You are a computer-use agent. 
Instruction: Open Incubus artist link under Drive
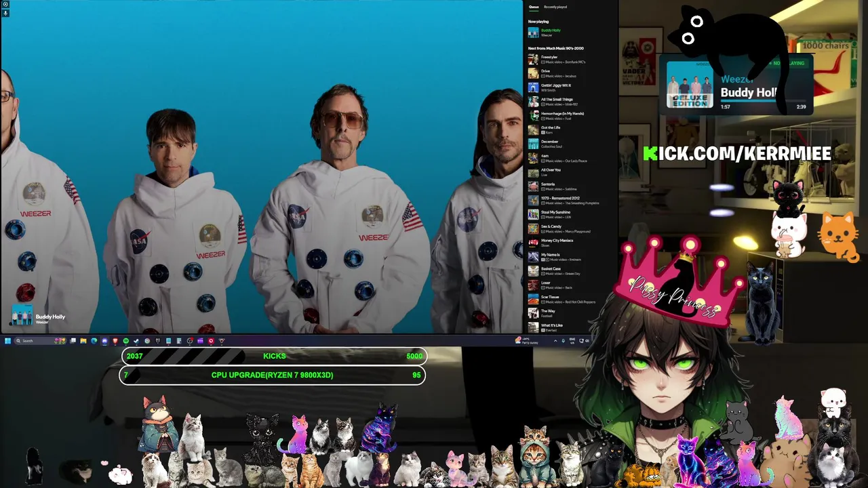click(x=570, y=77)
